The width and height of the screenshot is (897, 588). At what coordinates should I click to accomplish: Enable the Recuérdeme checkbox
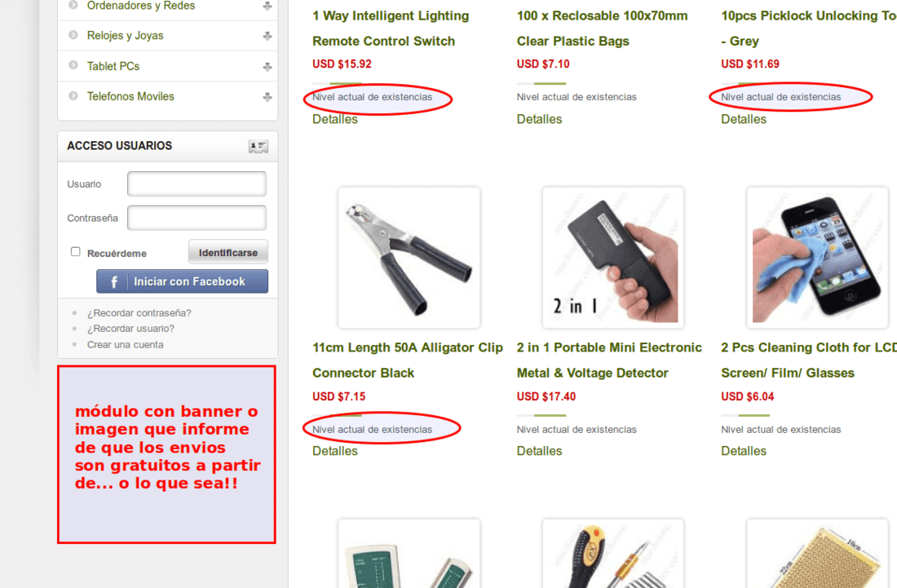pyautogui.click(x=75, y=252)
